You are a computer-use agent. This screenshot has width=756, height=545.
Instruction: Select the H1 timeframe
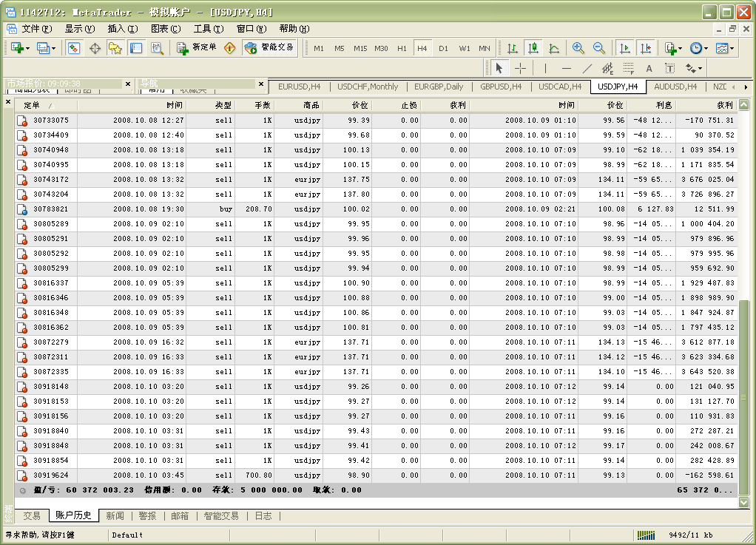click(402, 49)
